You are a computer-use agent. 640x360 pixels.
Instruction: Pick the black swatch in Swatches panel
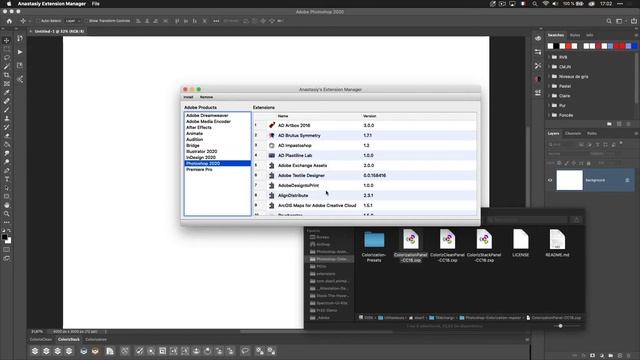click(x=556, y=46)
